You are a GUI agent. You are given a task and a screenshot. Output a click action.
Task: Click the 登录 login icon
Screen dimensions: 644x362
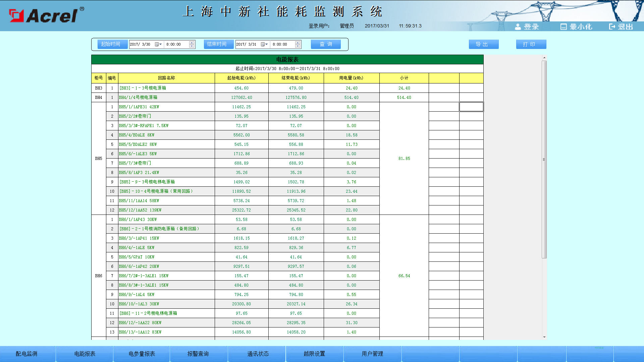pyautogui.click(x=519, y=27)
